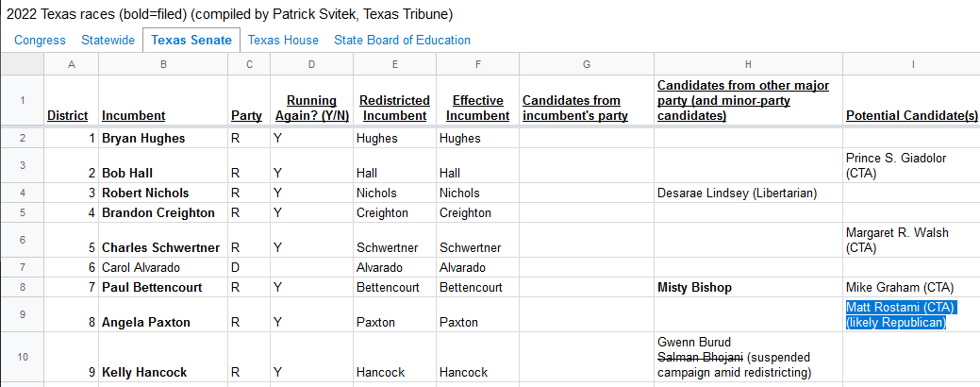Select row 9 header
Screen dimensions: 980x387
pos(22,314)
